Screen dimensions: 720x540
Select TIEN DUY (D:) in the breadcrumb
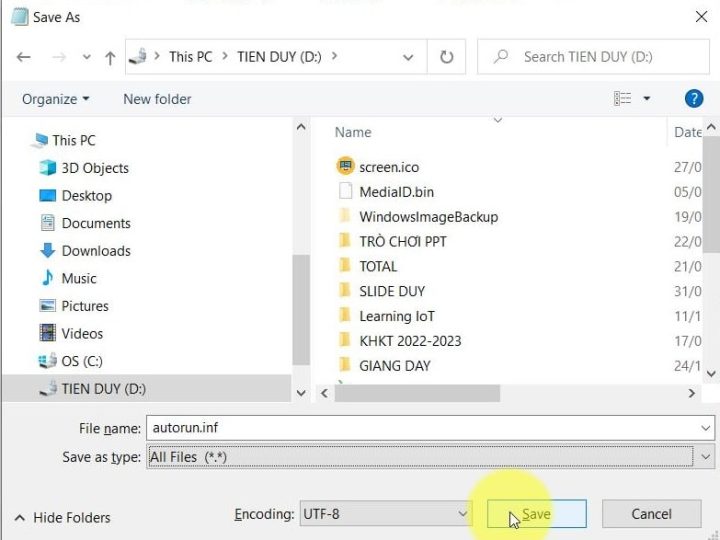[279, 56]
